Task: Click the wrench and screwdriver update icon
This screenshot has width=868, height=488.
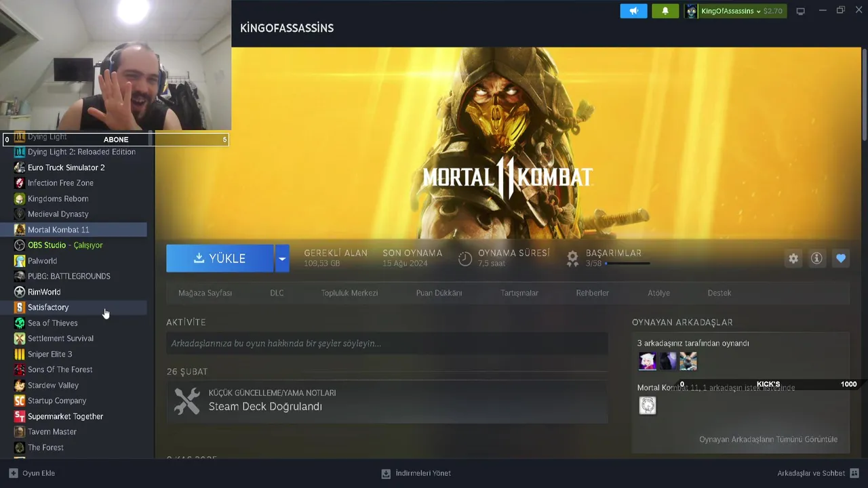Action: coord(186,401)
